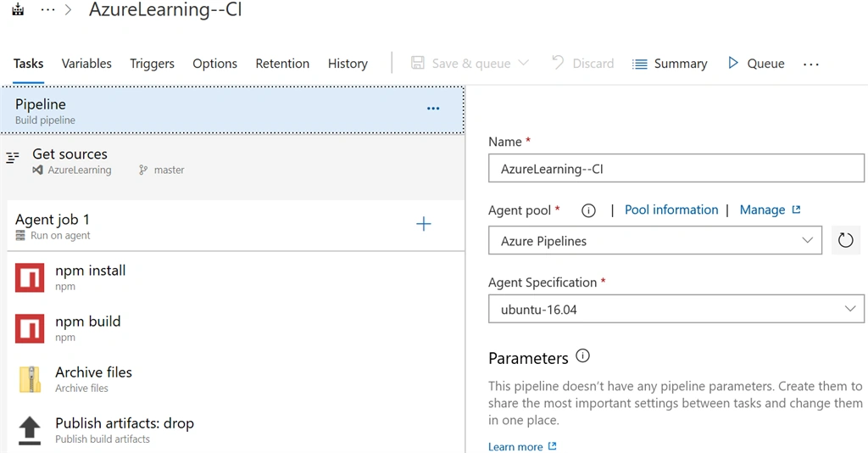Open Pipeline row more options ellipsis

point(433,109)
